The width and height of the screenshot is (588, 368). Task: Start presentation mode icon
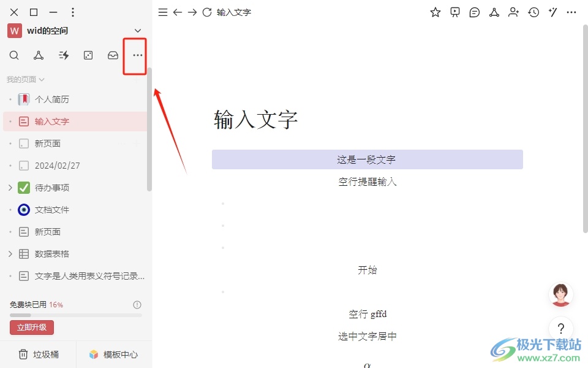(x=455, y=12)
